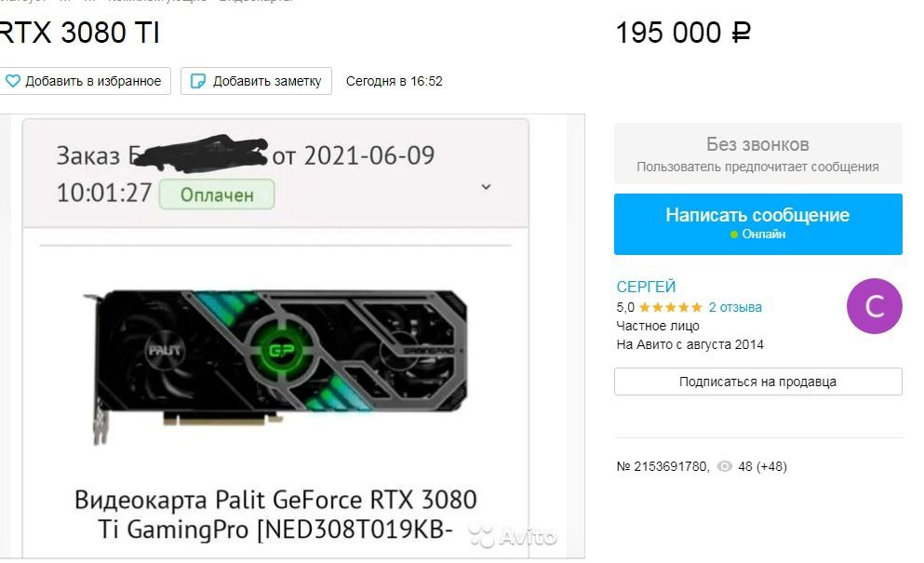The width and height of the screenshot is (924, 563).
Task: Click the purple avatar with letter C
Action: click(x=874, y=306)
